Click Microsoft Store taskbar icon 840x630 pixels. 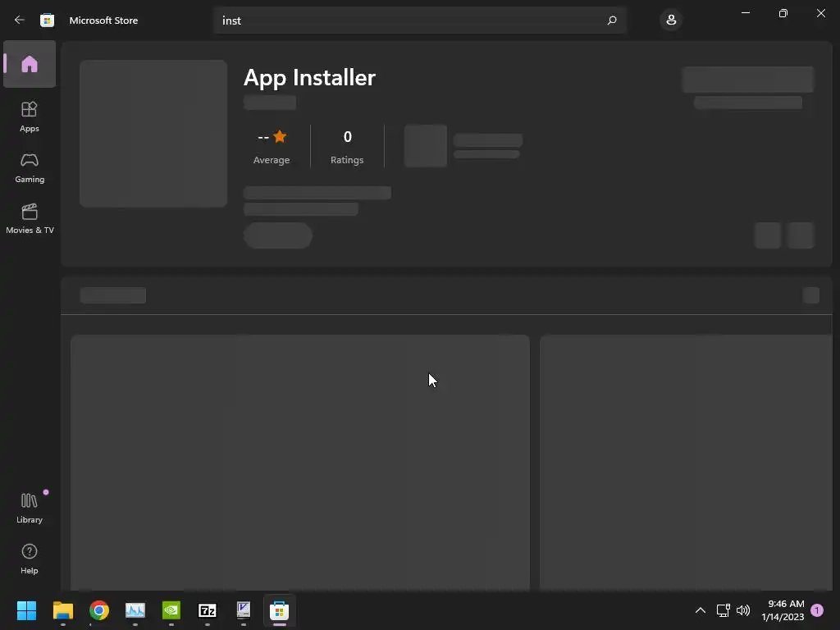pyautogui.click(x=280, y=610)
